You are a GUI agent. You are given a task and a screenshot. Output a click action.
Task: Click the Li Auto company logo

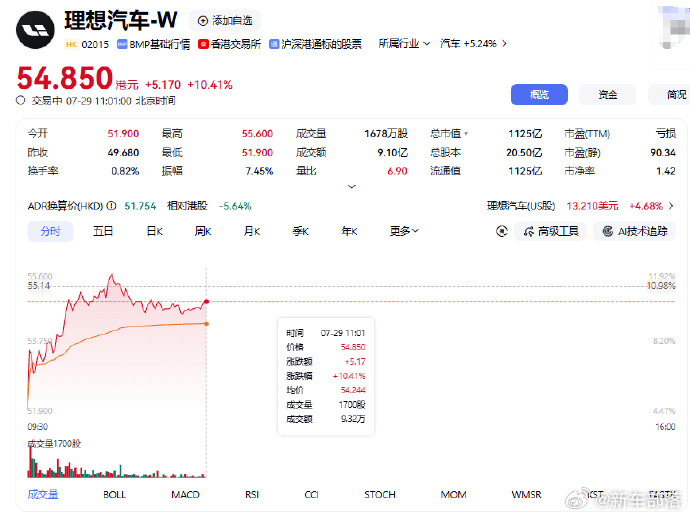(x=35, y=30)
